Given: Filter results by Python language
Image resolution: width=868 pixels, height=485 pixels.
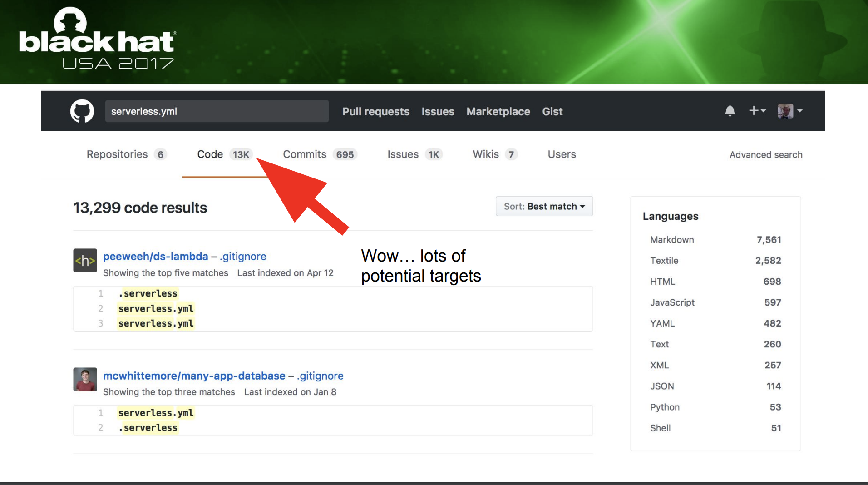Looking at the screenshot, I should 715,407.
